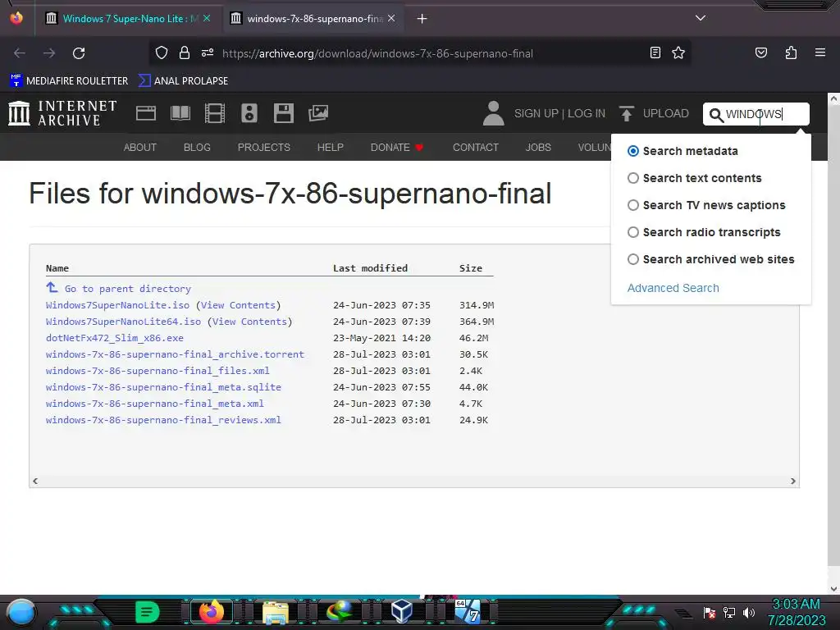Image resolution: width=840 pixels, height=630 pixels.
Task: Click the page scrollbar down arrow
Action: click(833, 589)
